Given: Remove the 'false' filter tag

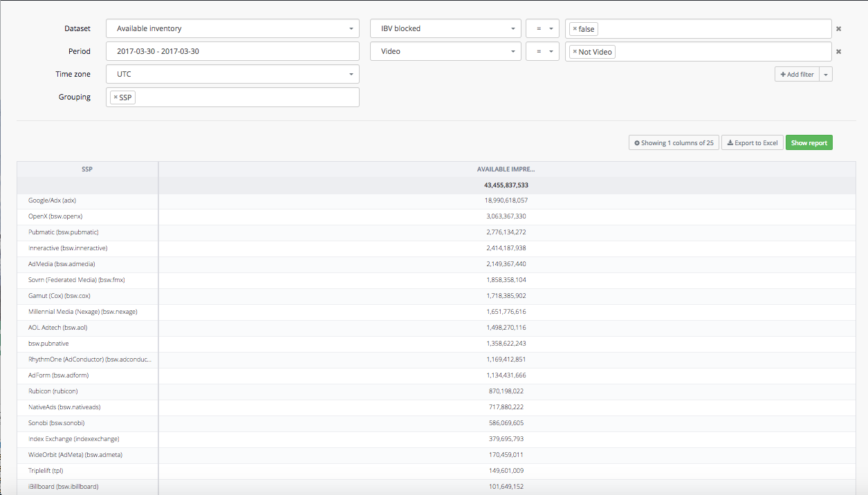Looking at the screenshot, I should click(575, 29).
